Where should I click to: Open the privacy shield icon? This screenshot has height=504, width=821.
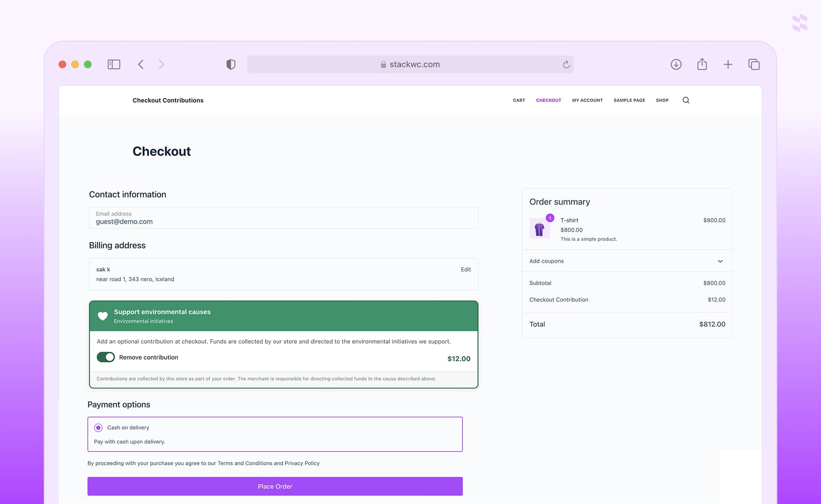click(x=231, y=65)
